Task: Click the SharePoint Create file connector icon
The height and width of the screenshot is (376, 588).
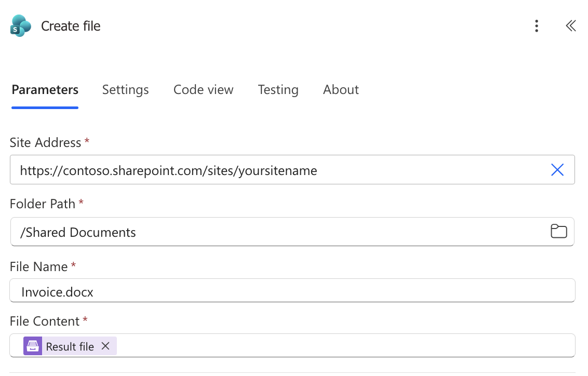Action: [20, 25]
